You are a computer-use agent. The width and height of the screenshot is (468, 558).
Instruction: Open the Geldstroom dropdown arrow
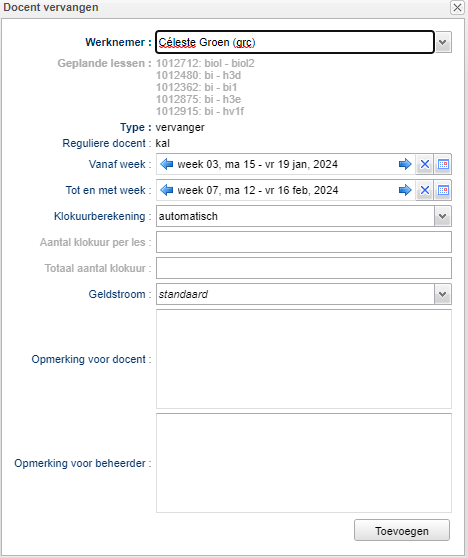443,294
